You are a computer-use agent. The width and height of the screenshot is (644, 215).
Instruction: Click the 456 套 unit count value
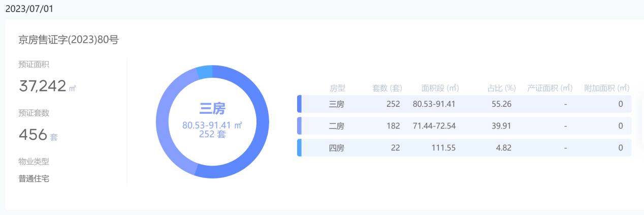pyautogui.click(x=38, y=135)
